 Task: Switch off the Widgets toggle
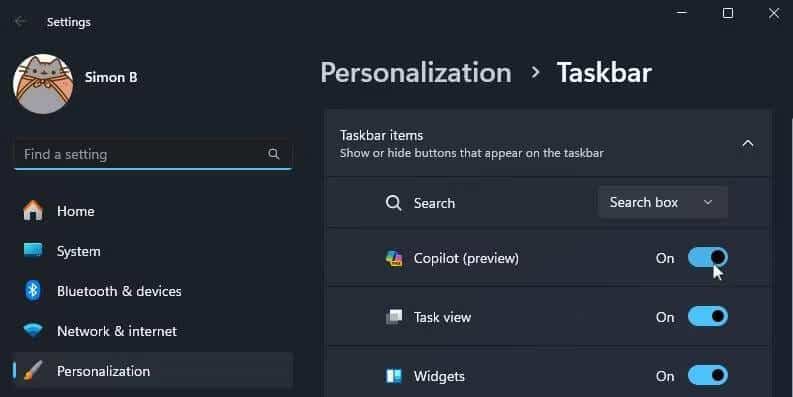pos(708,375)
